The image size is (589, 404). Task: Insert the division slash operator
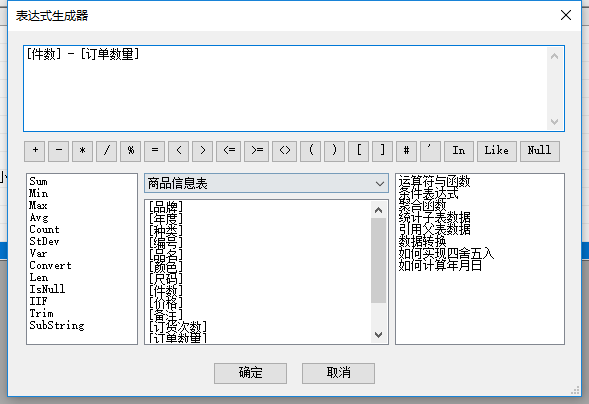tap(107, 151)
